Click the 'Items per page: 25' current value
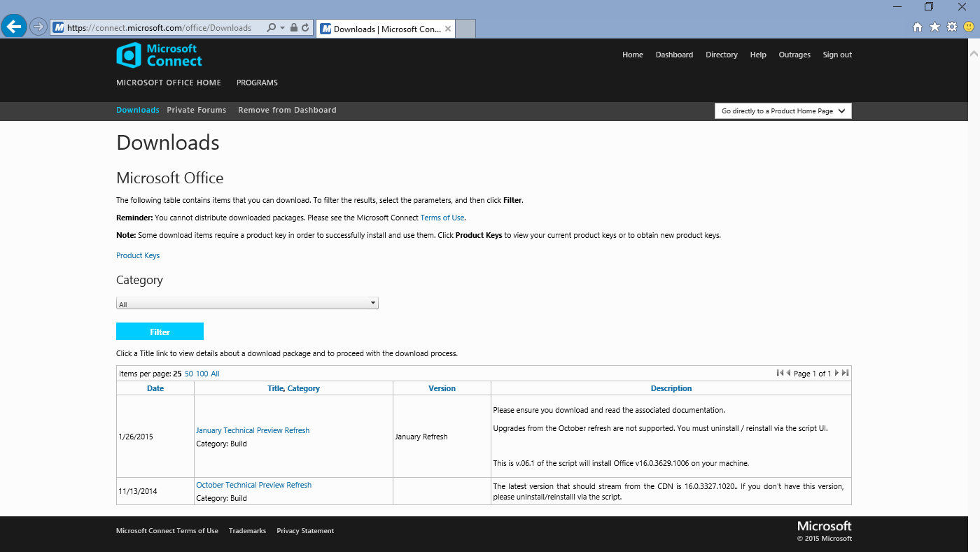The width and height of the screenshot is (980, 552). pos(177,374)
